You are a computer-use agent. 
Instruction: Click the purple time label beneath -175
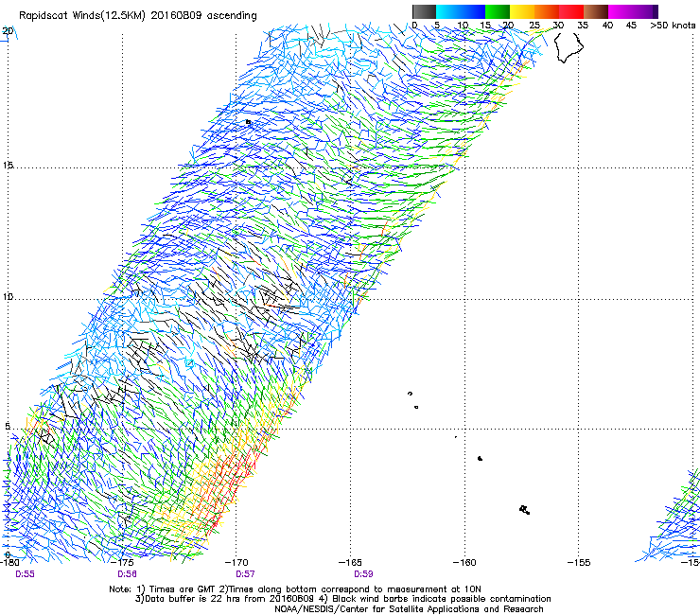tap(128, 574)
